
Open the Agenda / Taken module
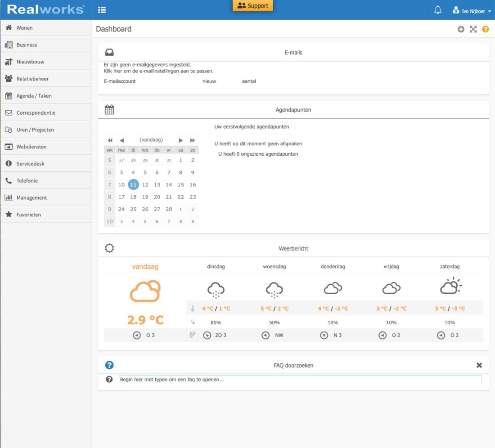point(33,95)
